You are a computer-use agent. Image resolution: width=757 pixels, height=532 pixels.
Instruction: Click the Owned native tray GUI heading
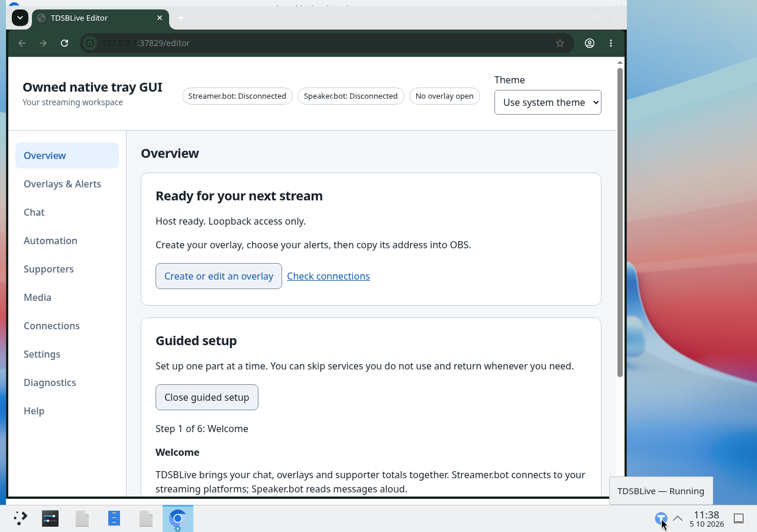pos(92,87)
